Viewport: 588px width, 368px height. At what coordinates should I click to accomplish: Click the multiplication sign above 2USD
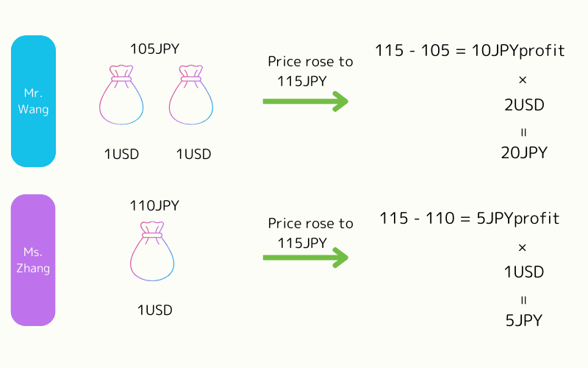(523, 79)
